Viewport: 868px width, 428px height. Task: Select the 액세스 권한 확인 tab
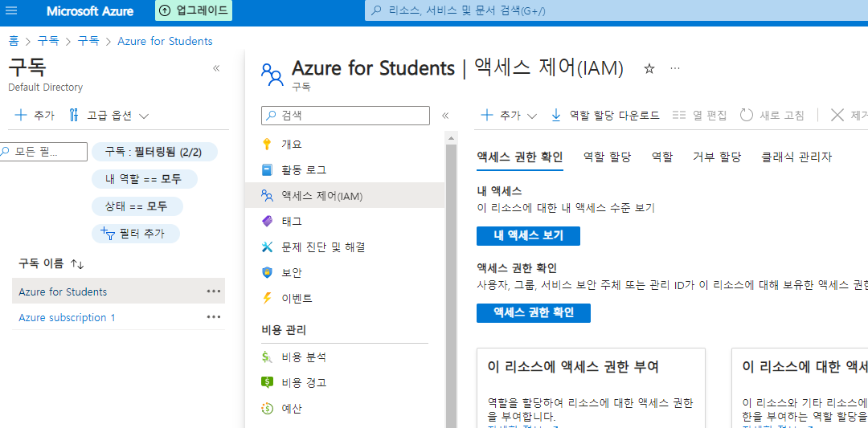(x=520, y=157)
